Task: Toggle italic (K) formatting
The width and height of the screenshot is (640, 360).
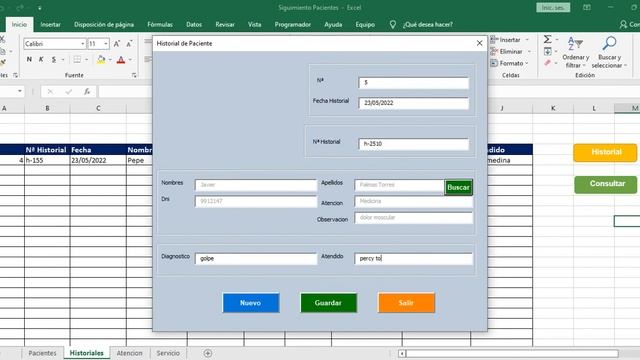Action: [x=41, y=60]
